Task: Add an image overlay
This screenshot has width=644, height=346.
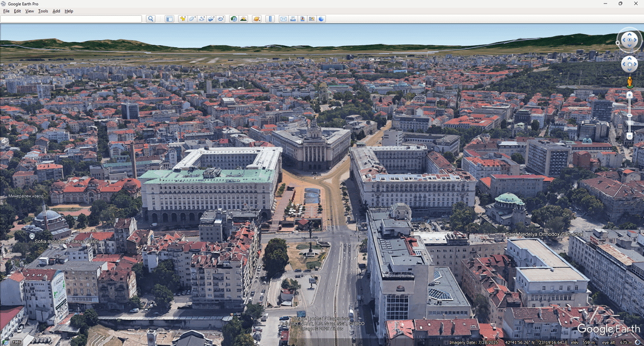Action: click(211, 19)
